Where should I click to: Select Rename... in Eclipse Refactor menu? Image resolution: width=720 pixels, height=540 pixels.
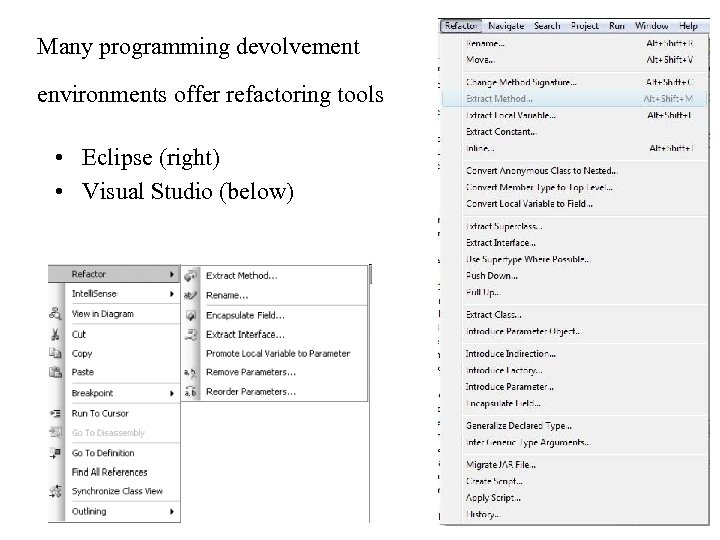click(x=574, y=43)
